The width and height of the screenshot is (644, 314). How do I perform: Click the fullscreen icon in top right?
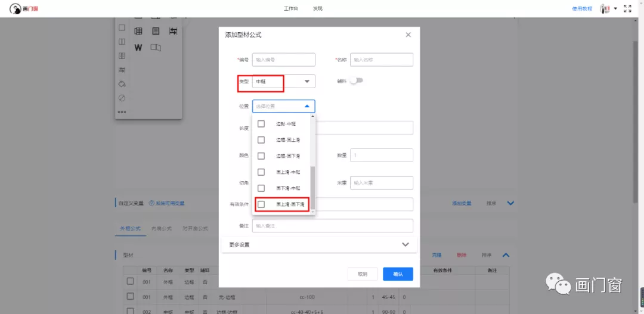click(x=627, y=8)
